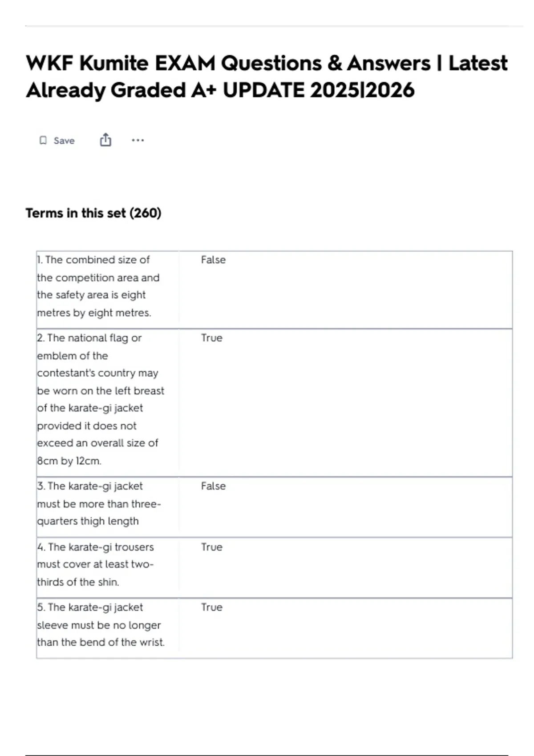Click the True answer for term 5
The image size is (534, 756).
point(211,607)
